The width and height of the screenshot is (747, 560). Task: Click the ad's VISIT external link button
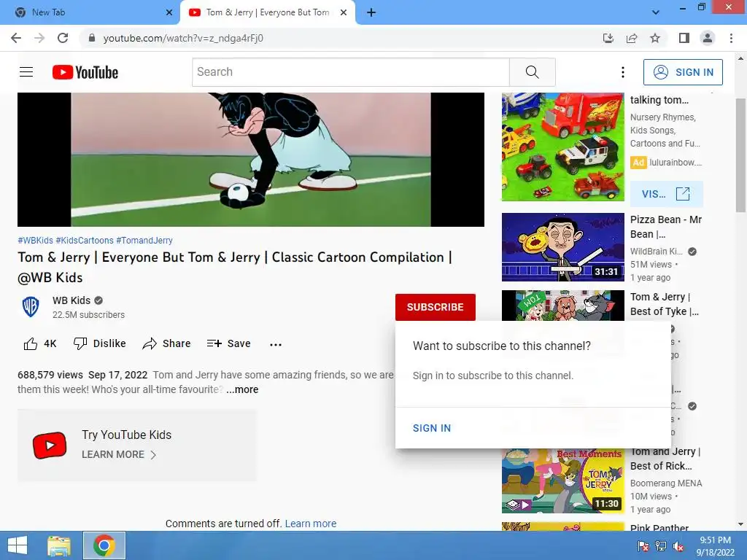point(666,194)
